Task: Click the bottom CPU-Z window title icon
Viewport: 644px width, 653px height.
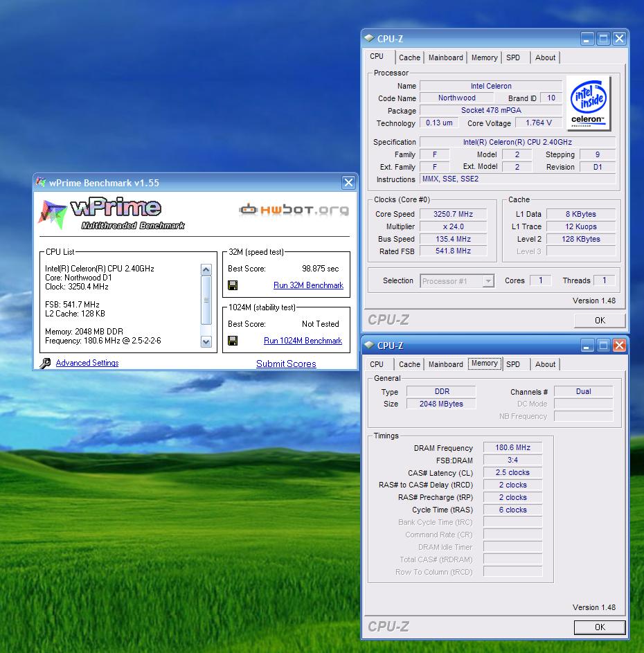Action: [x=369, y=345]
